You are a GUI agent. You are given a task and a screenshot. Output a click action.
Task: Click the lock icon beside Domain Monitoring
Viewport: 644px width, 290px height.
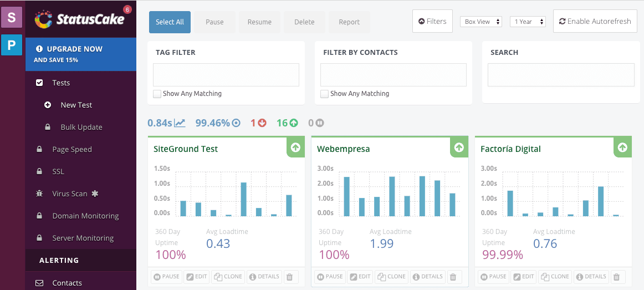(39, 216)
